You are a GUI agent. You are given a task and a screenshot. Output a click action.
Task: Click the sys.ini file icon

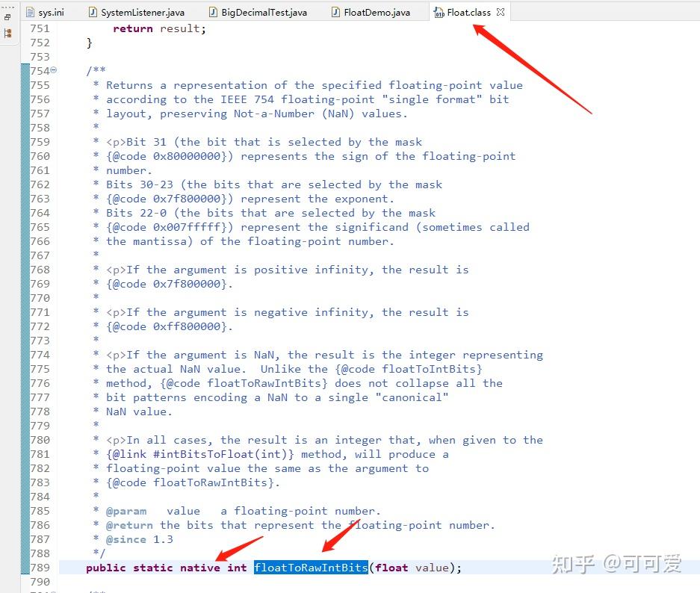(31, 13)
